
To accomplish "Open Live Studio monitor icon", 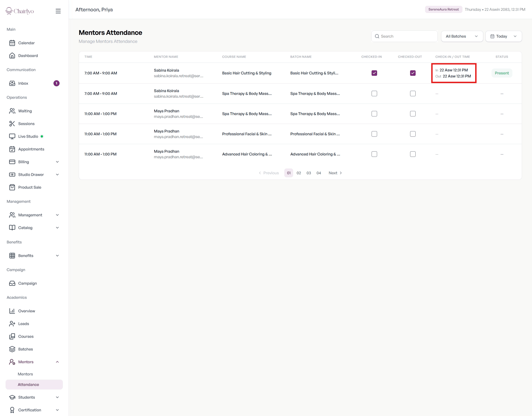I will click(x=12, y=137).
